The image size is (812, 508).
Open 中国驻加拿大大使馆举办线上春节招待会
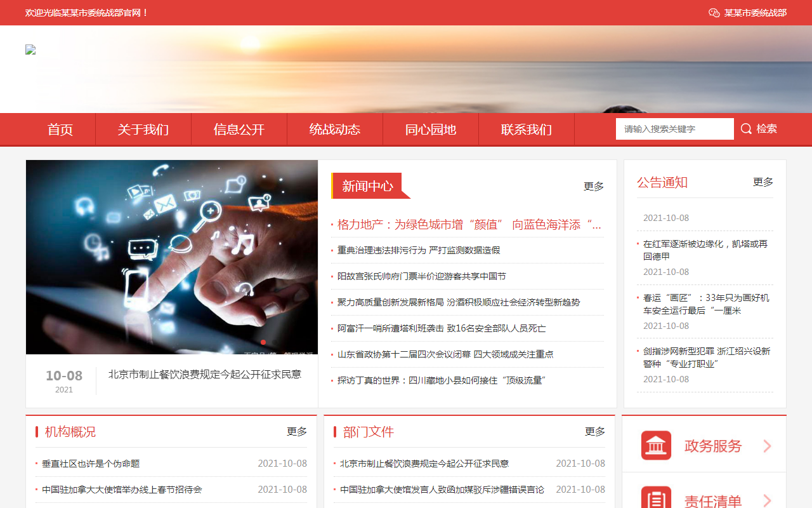pos(122,490)
